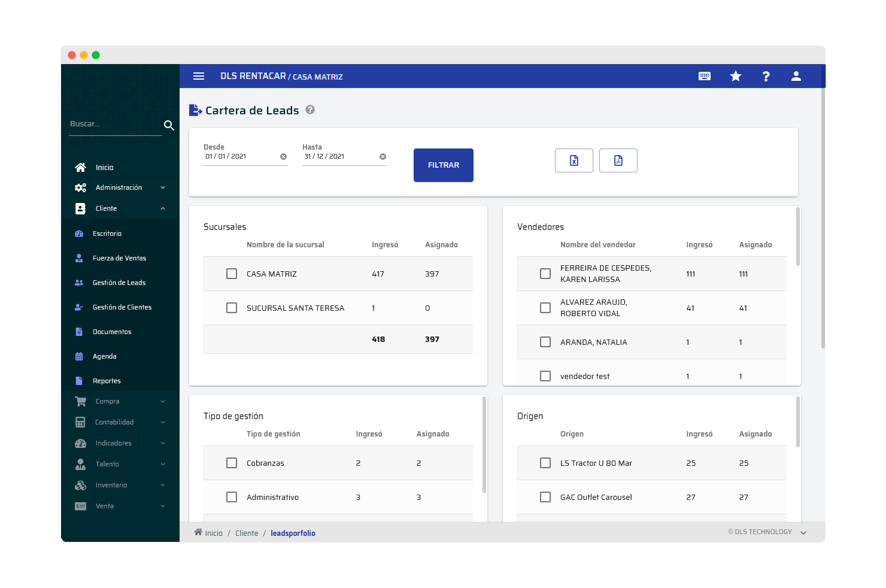Clear the Hasta date value
886x588 pixels.
[x=383, y=156]
